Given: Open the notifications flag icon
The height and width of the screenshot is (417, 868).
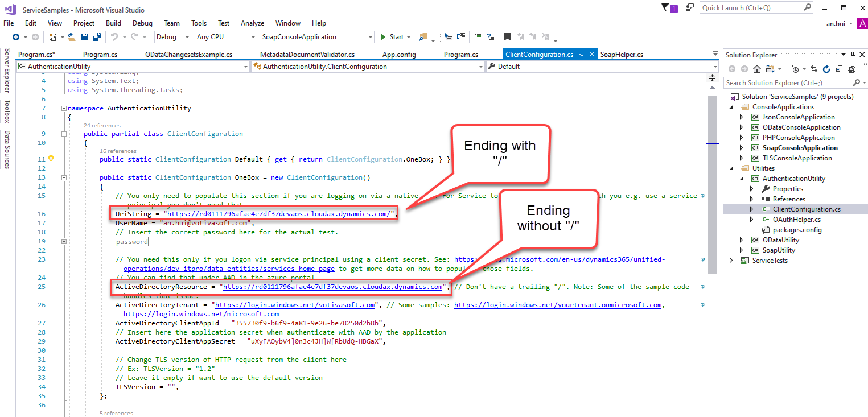Looking at the screenshot, I should click(669, 8).
